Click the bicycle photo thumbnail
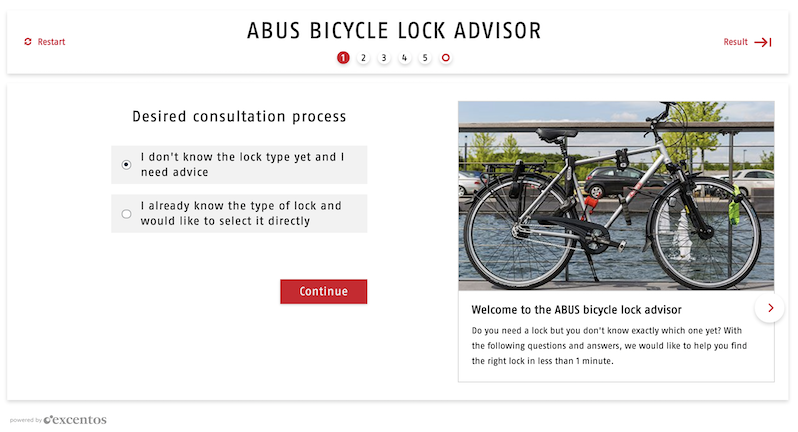The image size is (798, 432). (x=615, y=195)
